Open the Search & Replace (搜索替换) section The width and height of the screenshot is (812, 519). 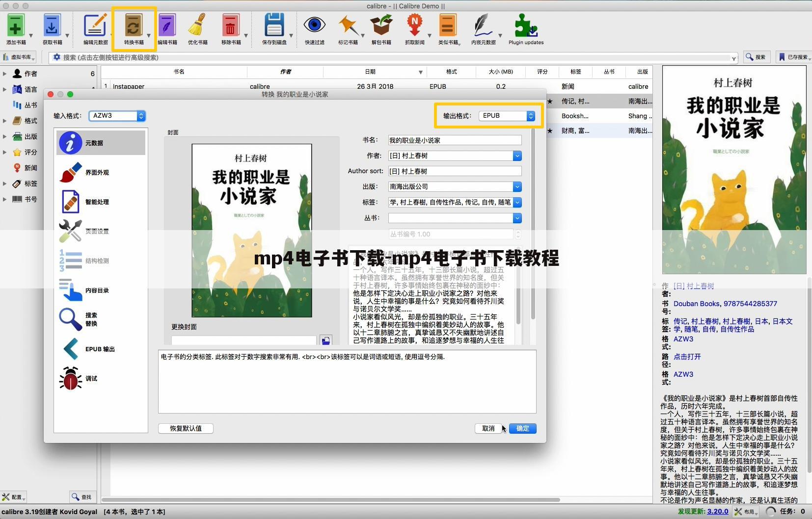tap(101, 319)
